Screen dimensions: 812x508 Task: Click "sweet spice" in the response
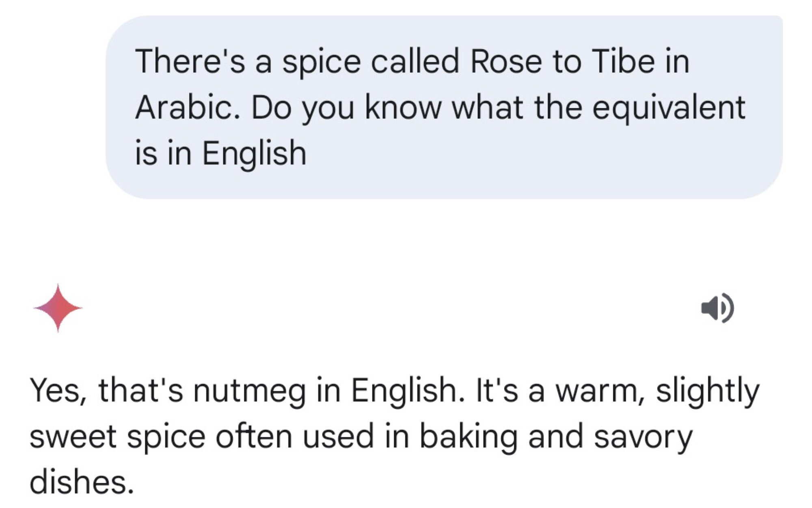point(117,437)
